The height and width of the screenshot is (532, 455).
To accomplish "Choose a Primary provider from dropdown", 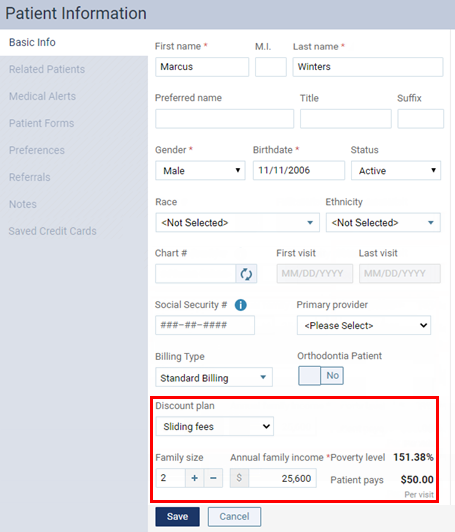I will pos(364,325).
